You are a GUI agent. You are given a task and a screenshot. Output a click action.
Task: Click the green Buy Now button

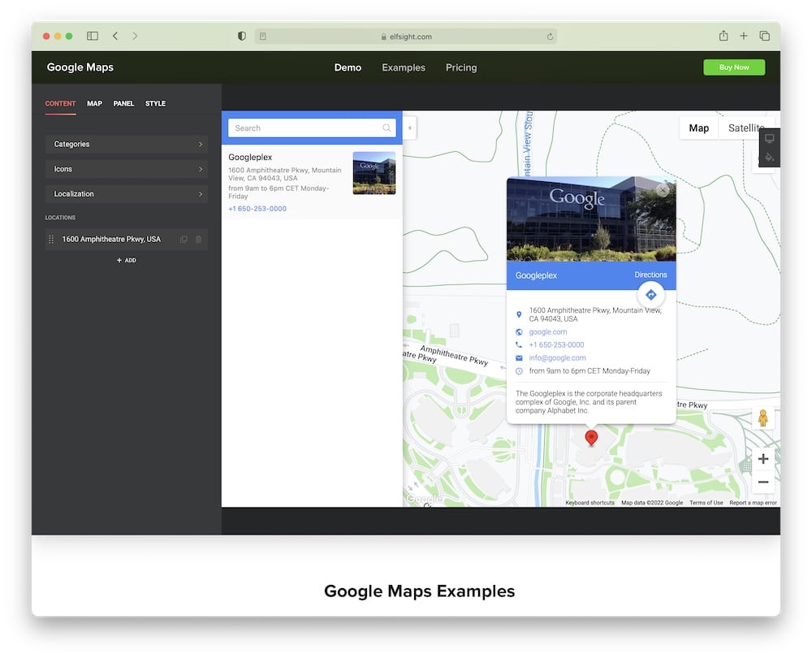pyautogui.click(x=734, y=67)
